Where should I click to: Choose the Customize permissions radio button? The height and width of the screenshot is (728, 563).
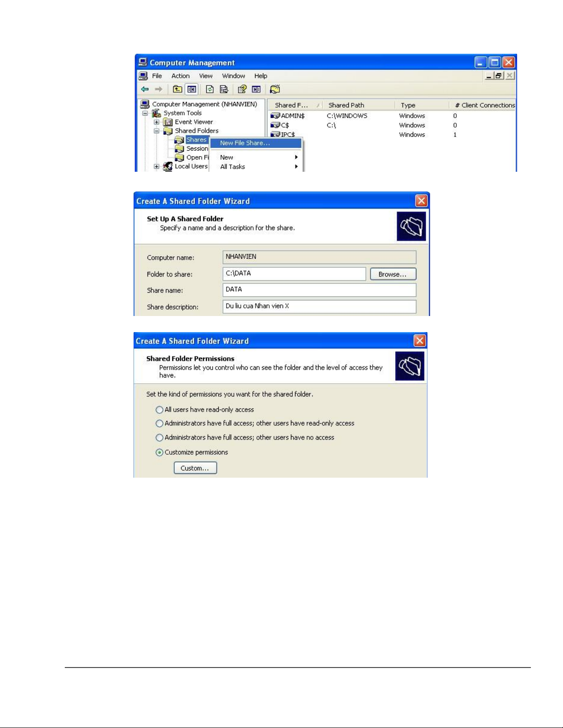click(159, 452)
